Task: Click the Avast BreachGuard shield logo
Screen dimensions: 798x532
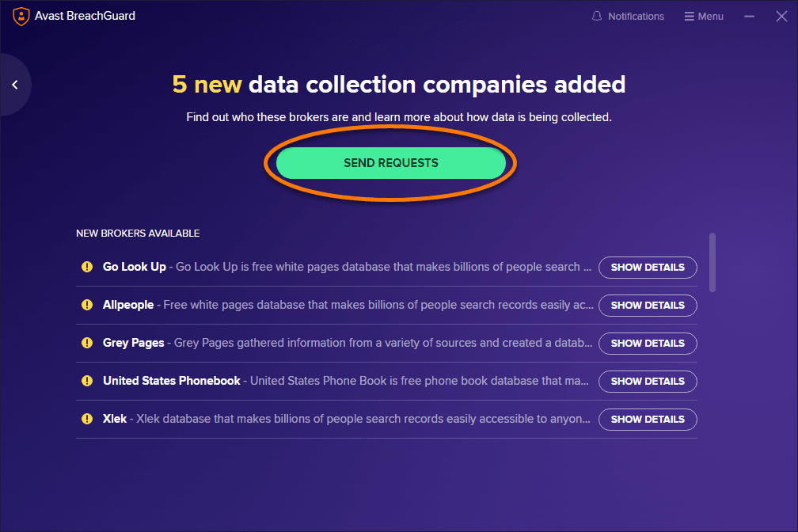Action: point(21,17)
